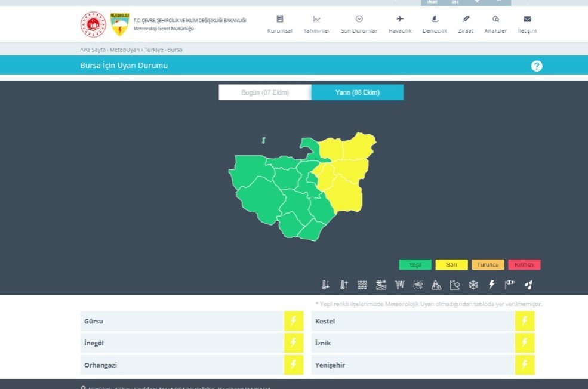Click the thunderstorm icon beside Yenişehir
This screenshot has width=588, height=389.
click(524, 365)
